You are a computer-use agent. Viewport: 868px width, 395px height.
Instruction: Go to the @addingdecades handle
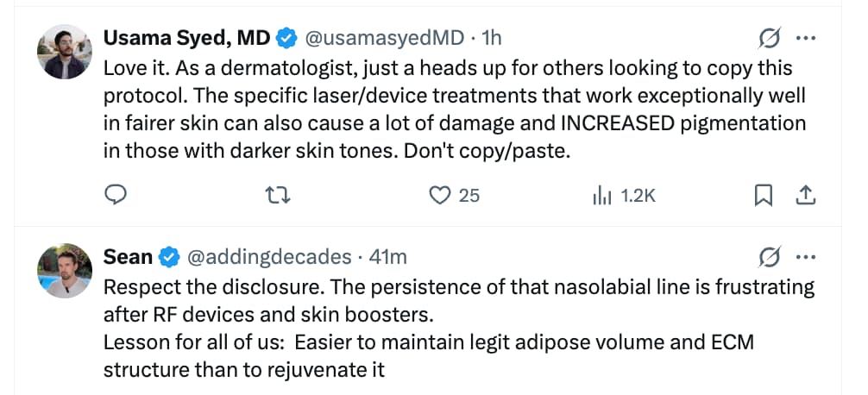(x=269, y=257)
